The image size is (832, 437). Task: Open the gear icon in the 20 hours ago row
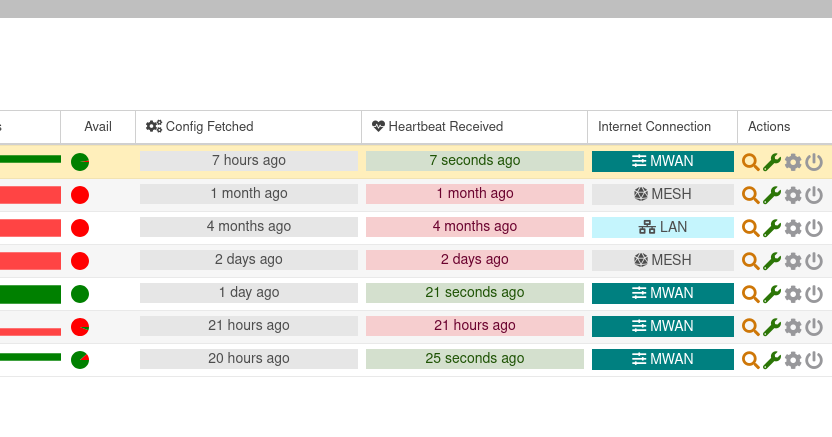793,360
